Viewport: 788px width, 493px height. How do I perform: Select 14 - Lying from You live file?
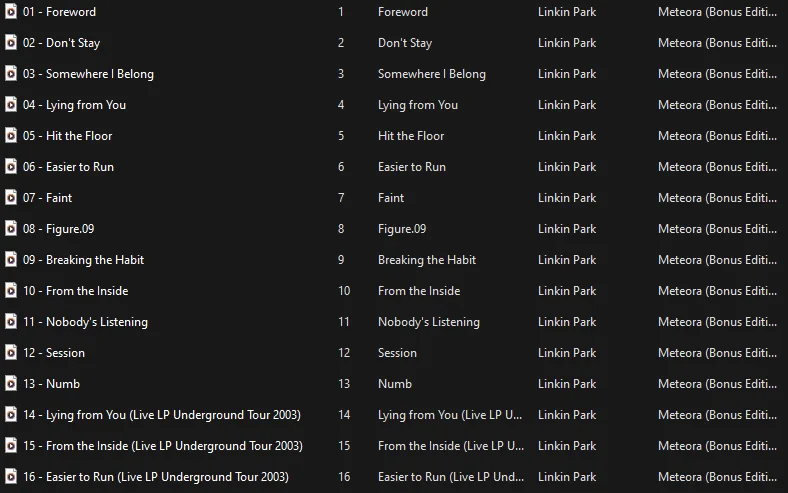(x=162, y=415)
